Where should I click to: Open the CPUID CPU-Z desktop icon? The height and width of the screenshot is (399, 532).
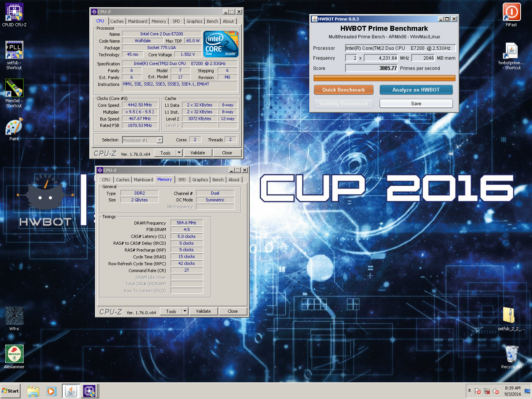(x=14, y=15)
